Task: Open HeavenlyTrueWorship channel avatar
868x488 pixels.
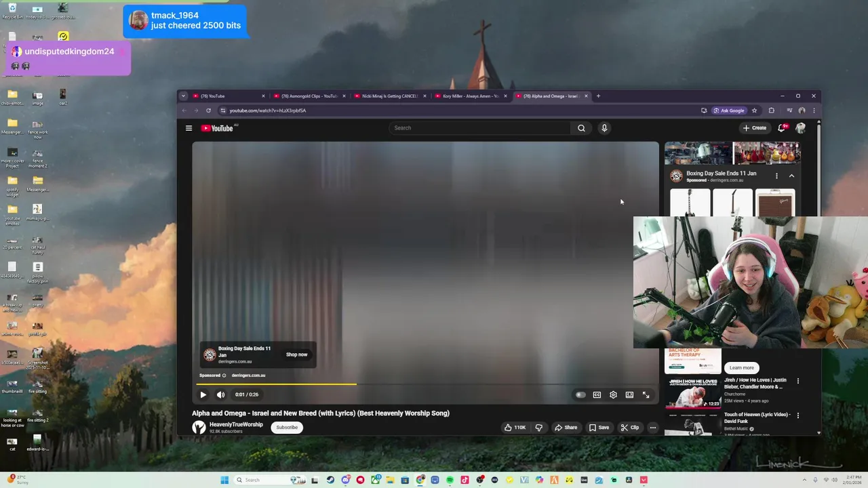Action: pos(199,427)
